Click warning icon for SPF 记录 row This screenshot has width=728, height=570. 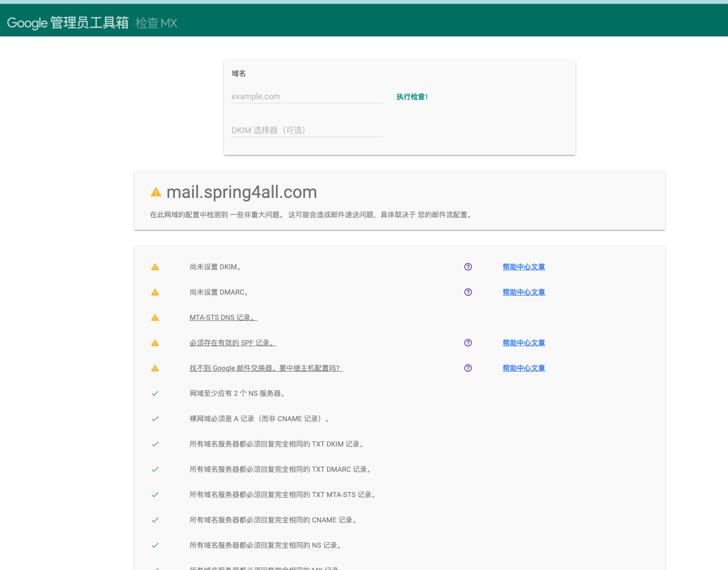[x=155, y=343]
